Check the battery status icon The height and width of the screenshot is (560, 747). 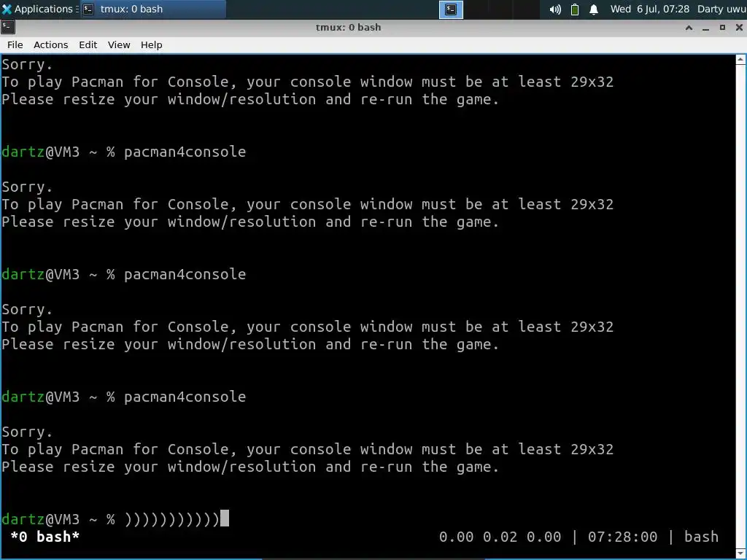[x=575, y=9]
